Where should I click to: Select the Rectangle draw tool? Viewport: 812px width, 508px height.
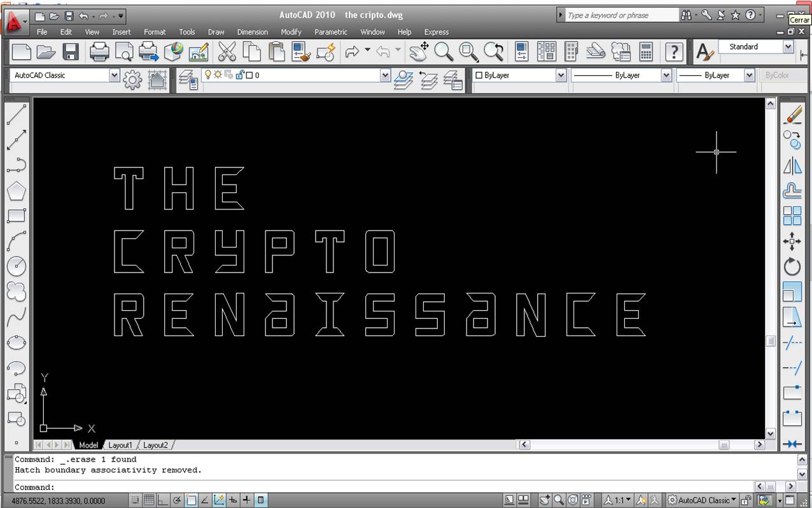(17, 216)
